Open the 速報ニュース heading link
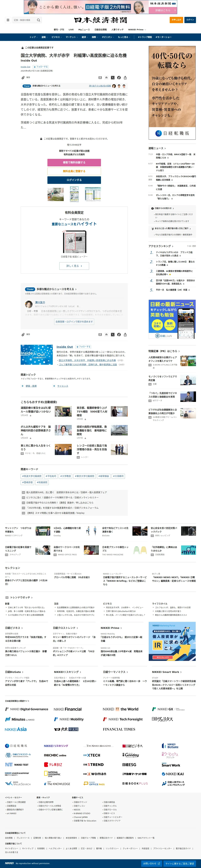Screen dimensions: 201x868 [x=157, y=148]
